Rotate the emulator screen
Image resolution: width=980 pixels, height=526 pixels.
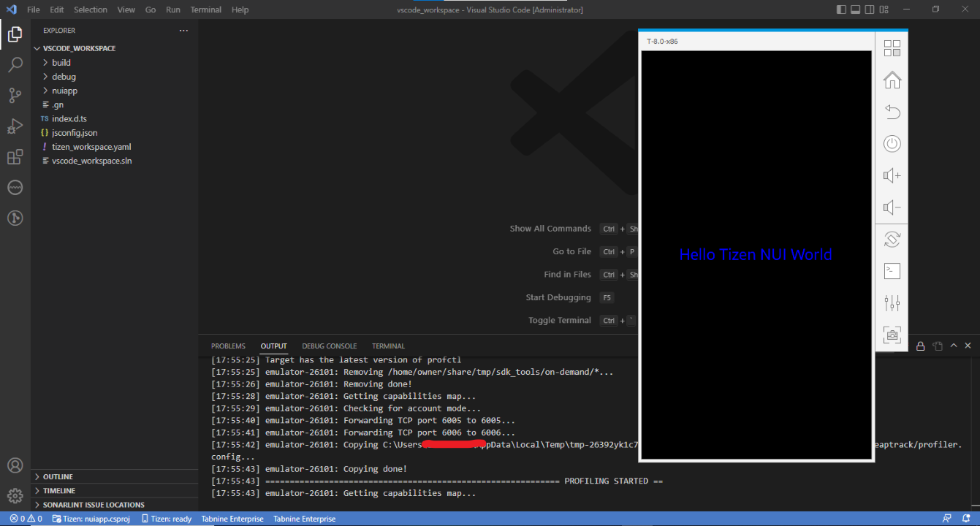click(x=892, y=239)
